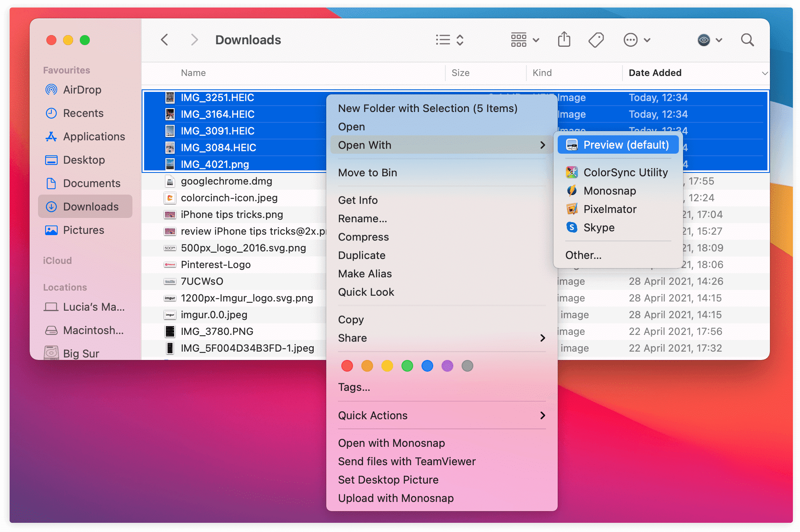Click the Share toolbar icon
Image resolution: width=800 pixels, height=532 pixels.
click(x=564, y=39)
